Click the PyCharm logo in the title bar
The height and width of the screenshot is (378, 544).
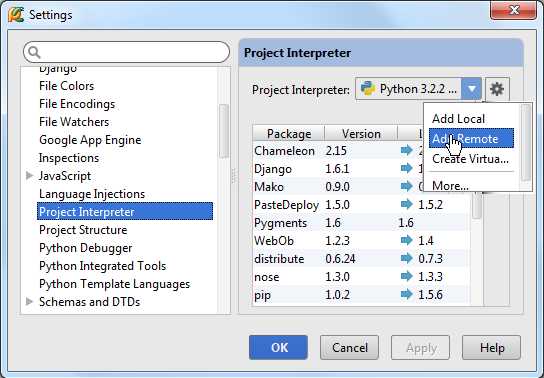coord(15,14)
